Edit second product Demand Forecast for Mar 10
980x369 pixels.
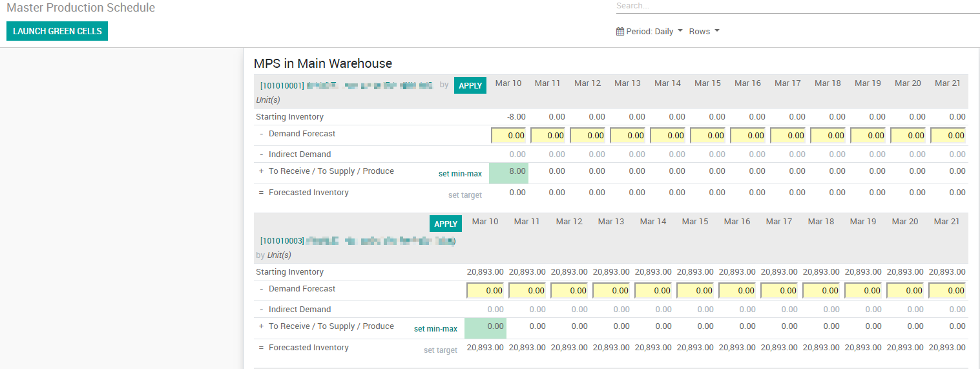point(486,291)
